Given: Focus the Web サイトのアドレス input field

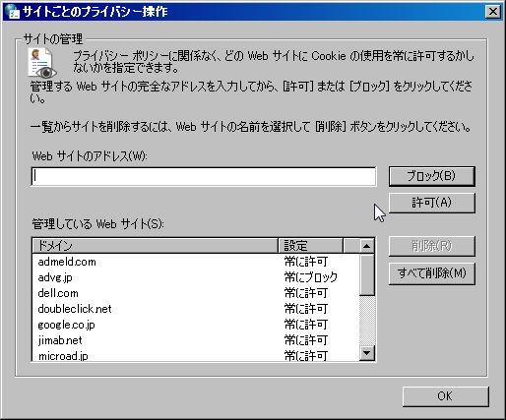Looking at the screenshot, I should [x=204, y=176].
